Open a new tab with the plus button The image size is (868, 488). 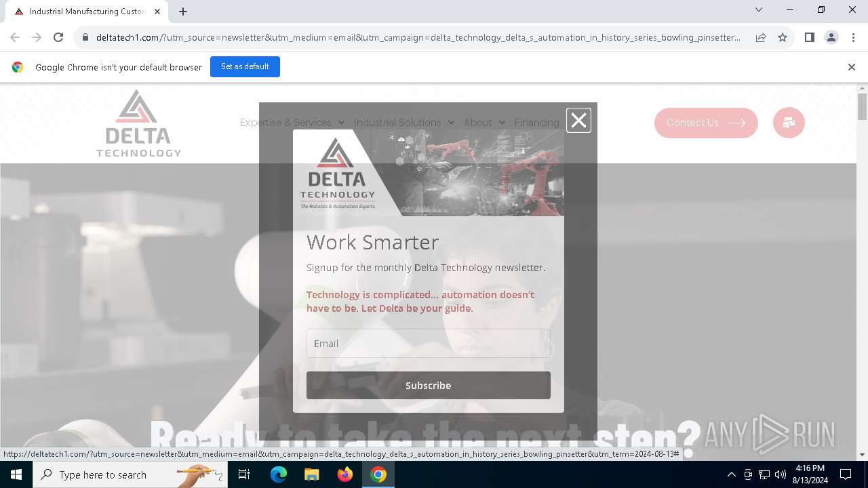pos(183,12)
